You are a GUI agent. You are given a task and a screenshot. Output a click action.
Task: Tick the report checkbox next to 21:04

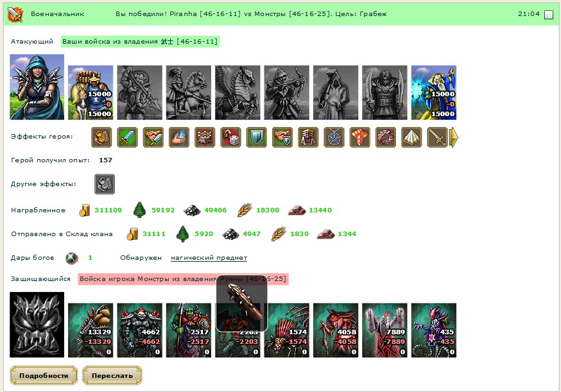tap(548, 15)
